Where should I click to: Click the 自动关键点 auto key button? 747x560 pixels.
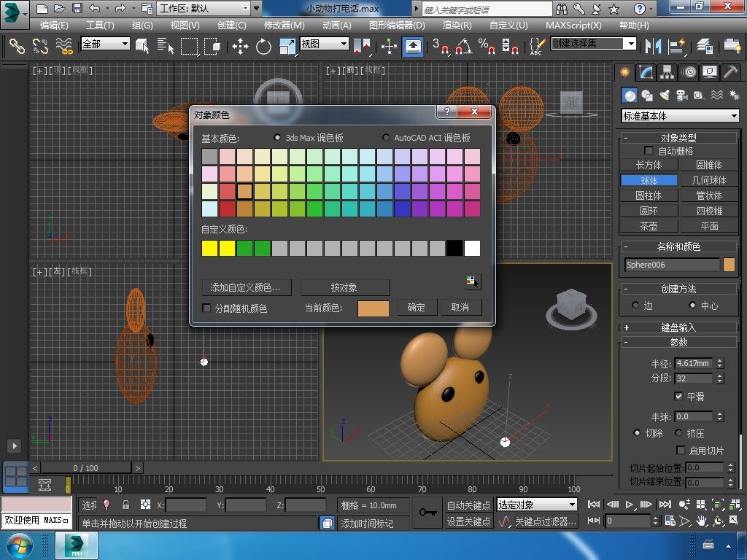coord(468,505)
